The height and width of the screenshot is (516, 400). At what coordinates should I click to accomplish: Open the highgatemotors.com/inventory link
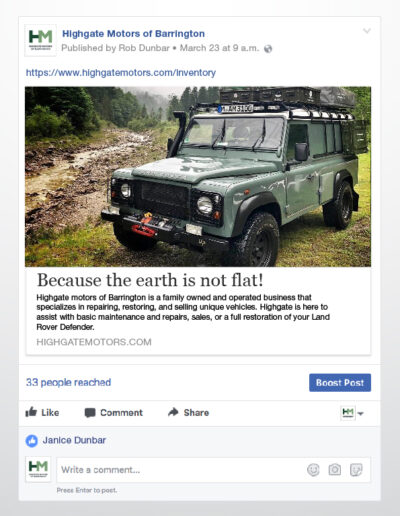coord(121,73)
